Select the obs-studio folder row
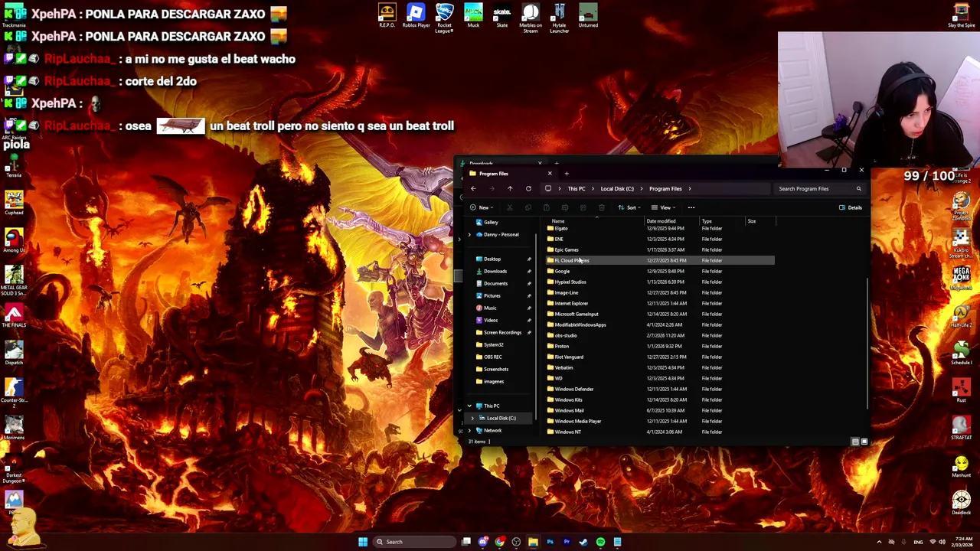Viewport: 980px width, 551px height. click(x=661, y=335)
